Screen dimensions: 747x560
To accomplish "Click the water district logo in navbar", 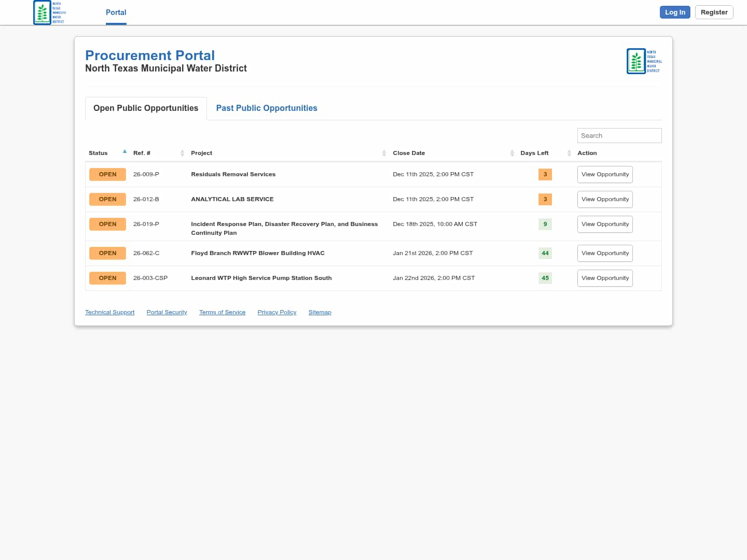I will click(x=49, y=12).
